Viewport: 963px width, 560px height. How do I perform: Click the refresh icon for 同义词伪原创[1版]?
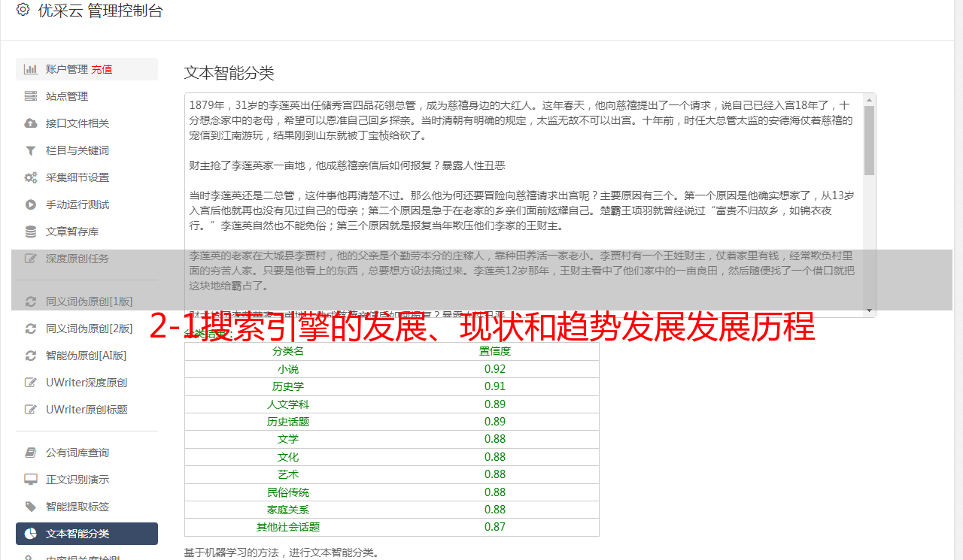click(x=31, y=301)
